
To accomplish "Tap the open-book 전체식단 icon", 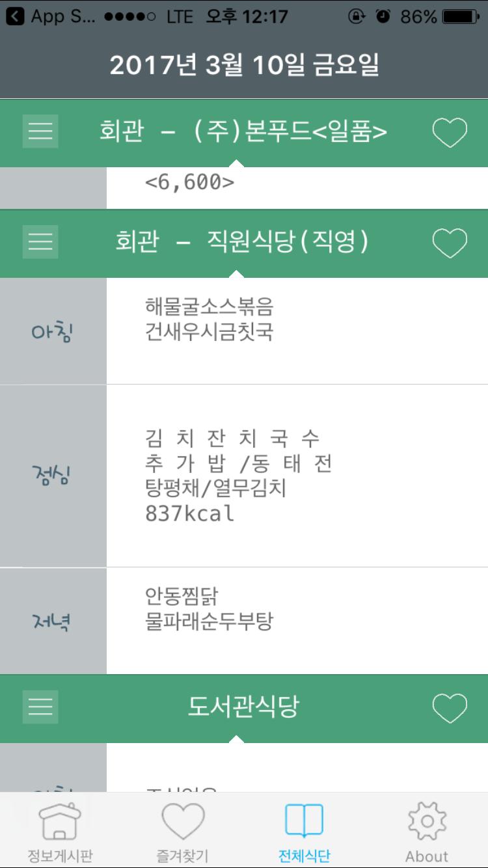I will point(304,821).
